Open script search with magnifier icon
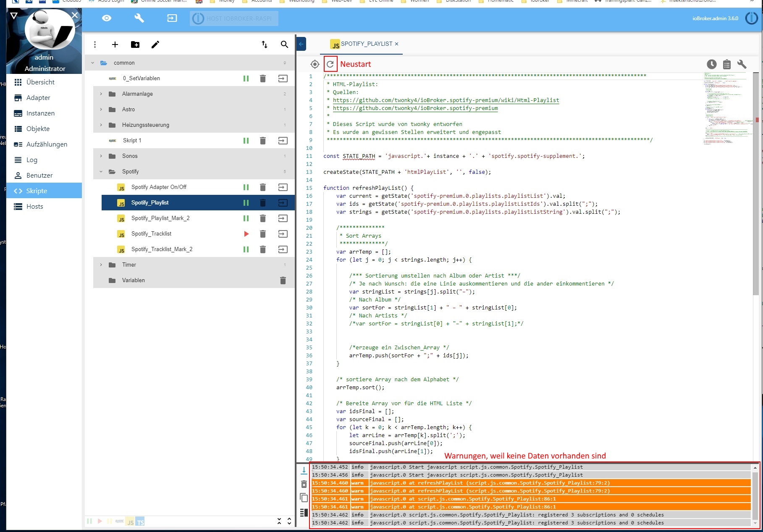This screenshot has height=532, width=763. click(284, 45)
